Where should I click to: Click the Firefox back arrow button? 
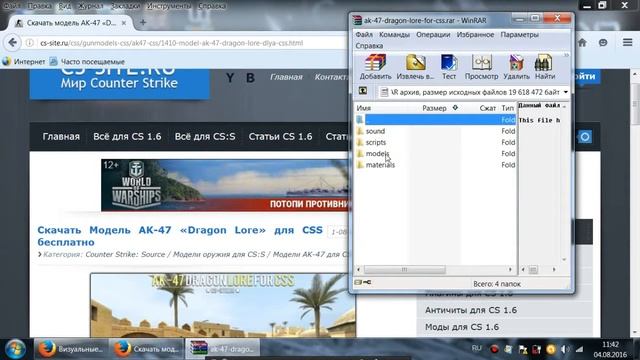[13, 42]
